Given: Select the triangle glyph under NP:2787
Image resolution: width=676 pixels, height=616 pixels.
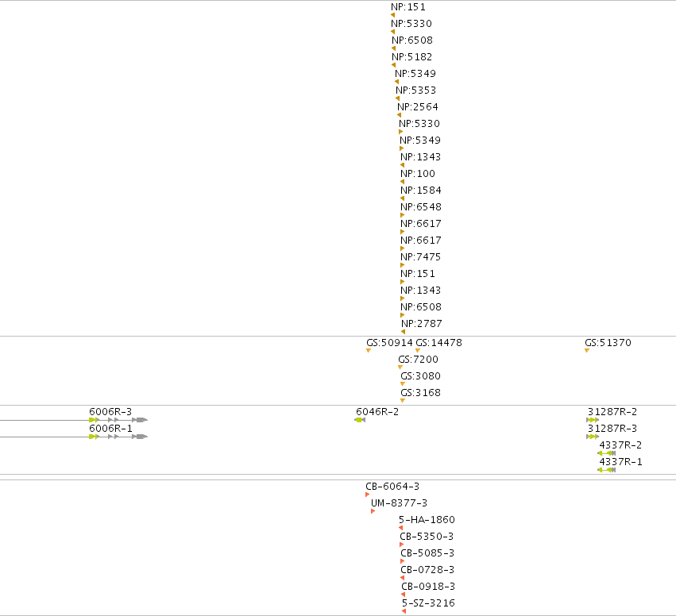Looking at the screenshot, I should 403,332.
